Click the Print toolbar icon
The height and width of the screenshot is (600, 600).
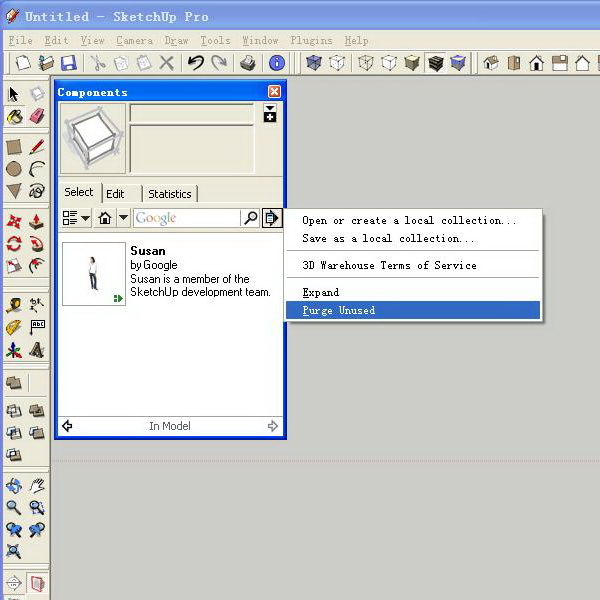(x=248, y=63)
